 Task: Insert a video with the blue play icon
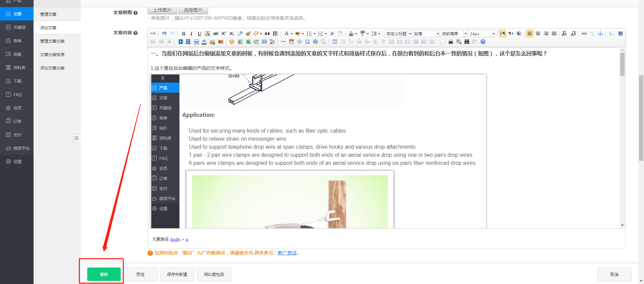pos(181,42)
